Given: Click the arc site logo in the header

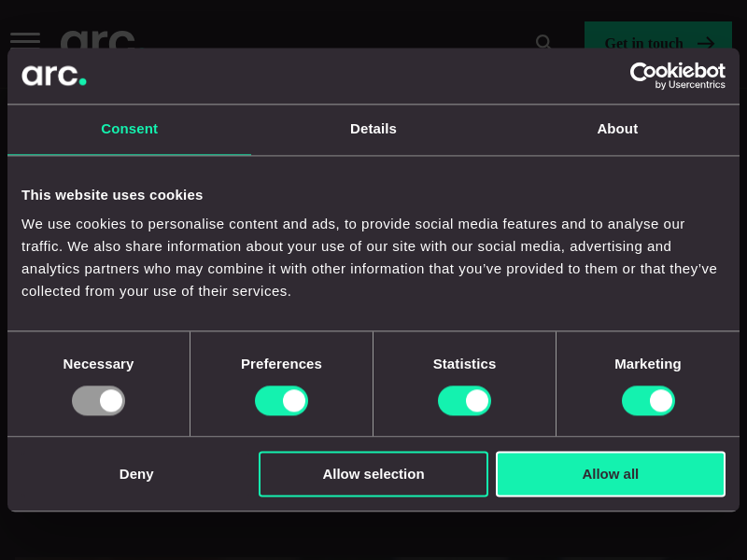Looking at the screenshot, I should coord(98,39).
